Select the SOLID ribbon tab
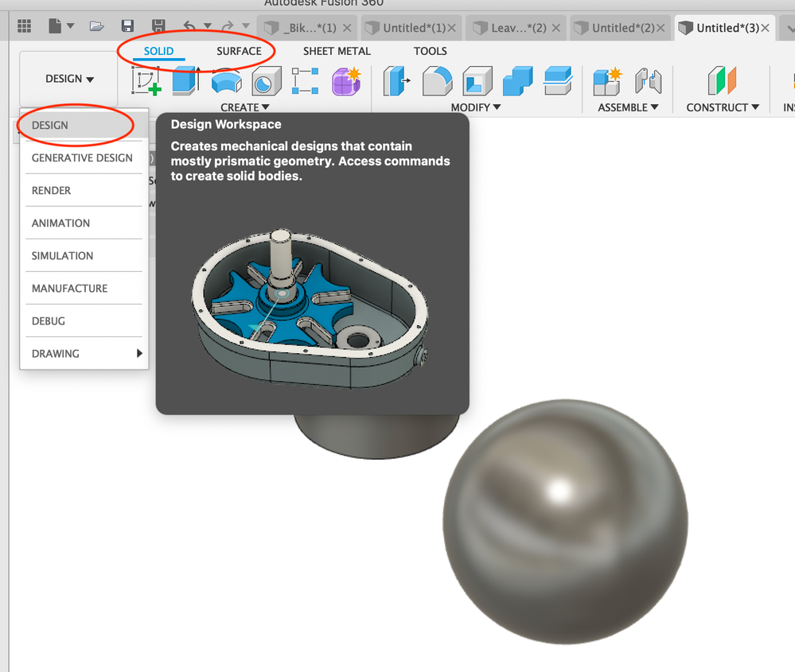This screenshot has height=672, width=795. [x=158, y=51]
